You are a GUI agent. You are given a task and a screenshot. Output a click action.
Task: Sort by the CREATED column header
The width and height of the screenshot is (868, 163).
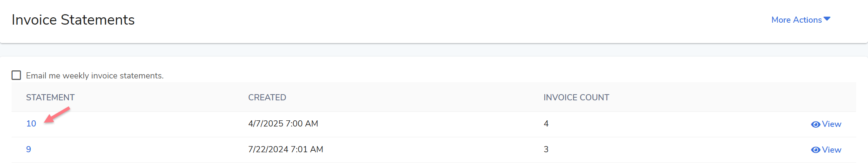point(267,98)
